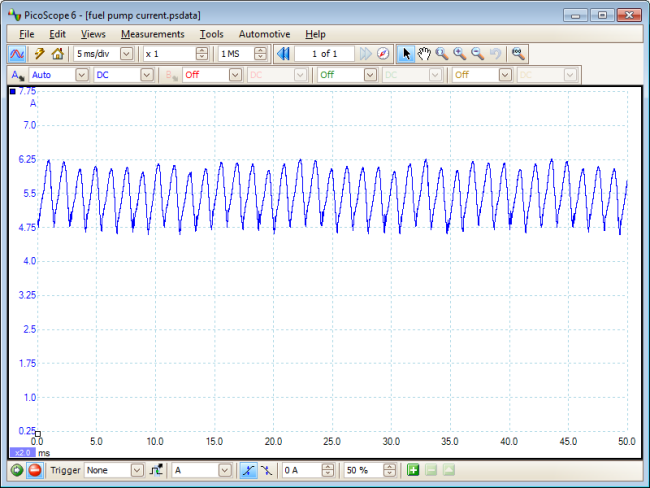Open the home icon in the toolbar
Viewport: 650px width, 488px height.
point(57,53)
